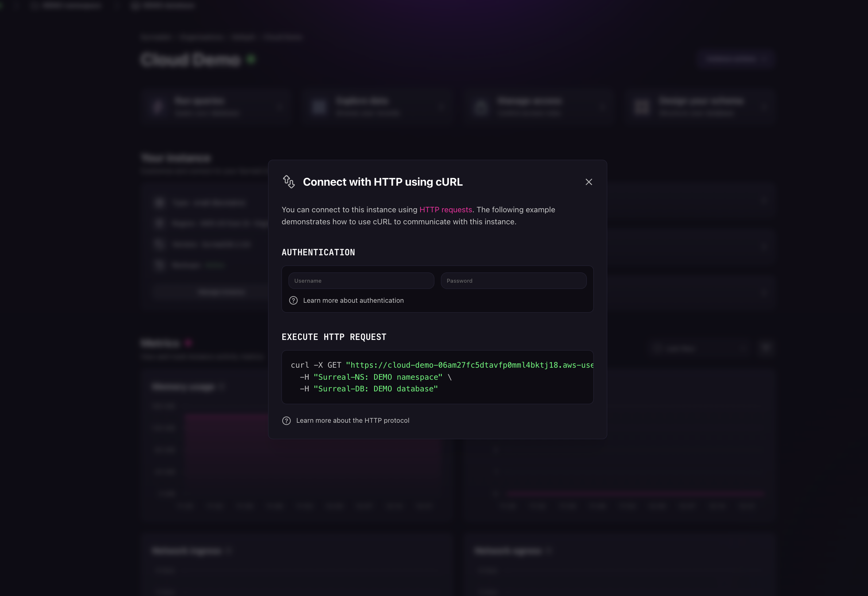Viewport: 868px width, 596px height.
Task: Open the pink HTTP requests link
Action: (x=446, y=210)
